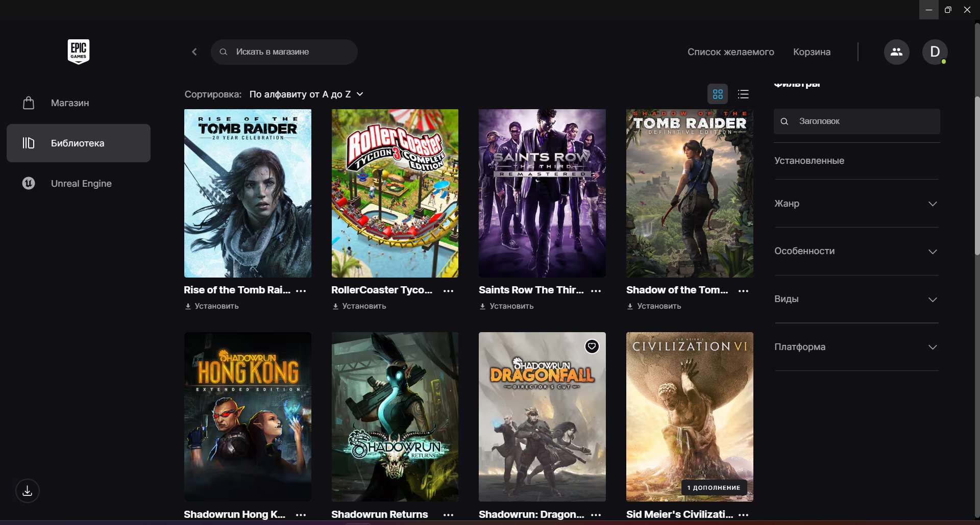The width and height of the screenshot is (980, 525).
Task: Click the vertical scrollbar thumb
Action: pyautogui.click(x=977, y=173)
